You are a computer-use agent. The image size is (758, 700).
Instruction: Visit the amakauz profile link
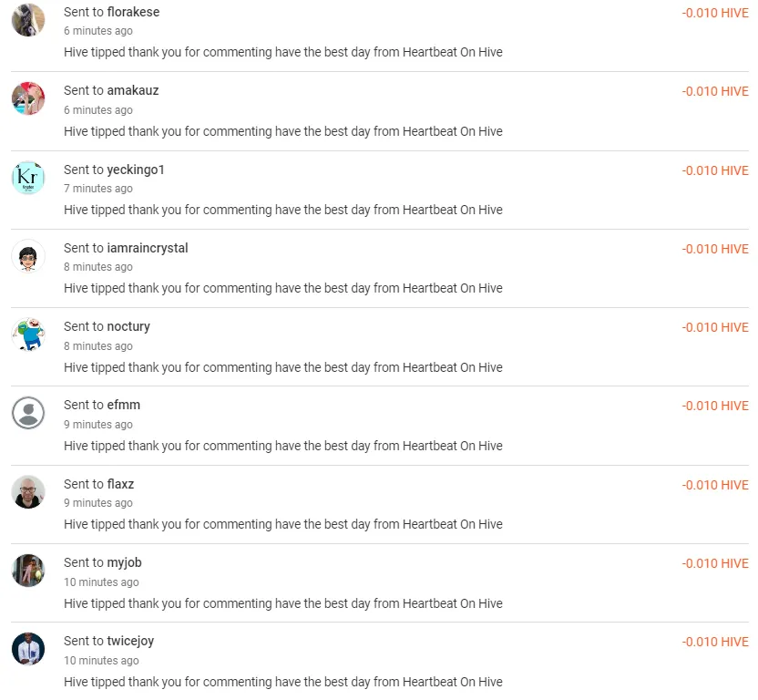pos(133,90)
